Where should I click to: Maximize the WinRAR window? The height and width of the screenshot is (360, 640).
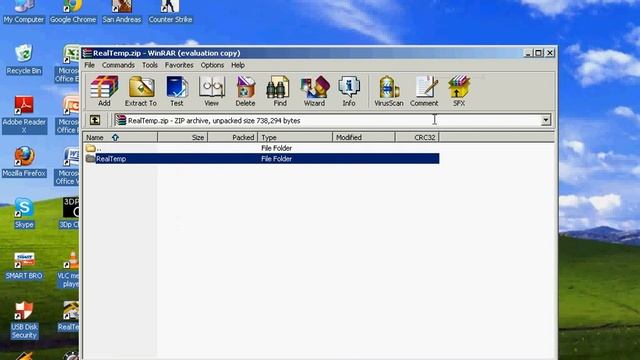[x=539, y=53]
